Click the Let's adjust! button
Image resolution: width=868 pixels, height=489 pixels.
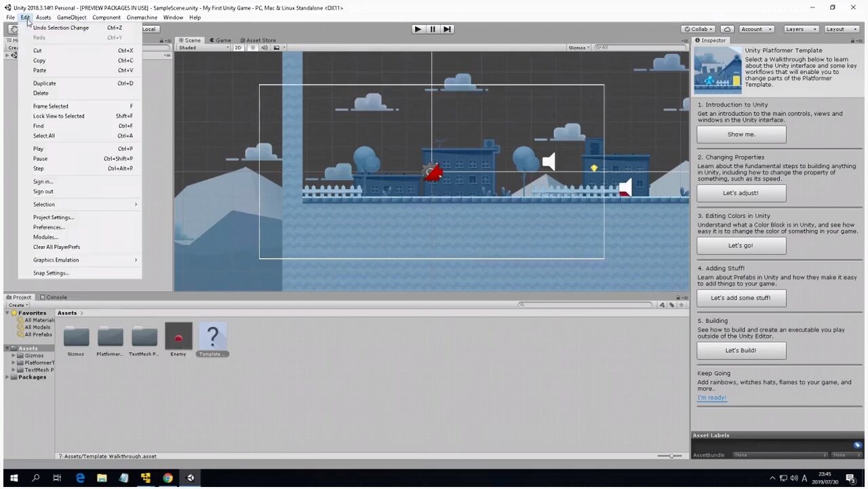(741, 193)
